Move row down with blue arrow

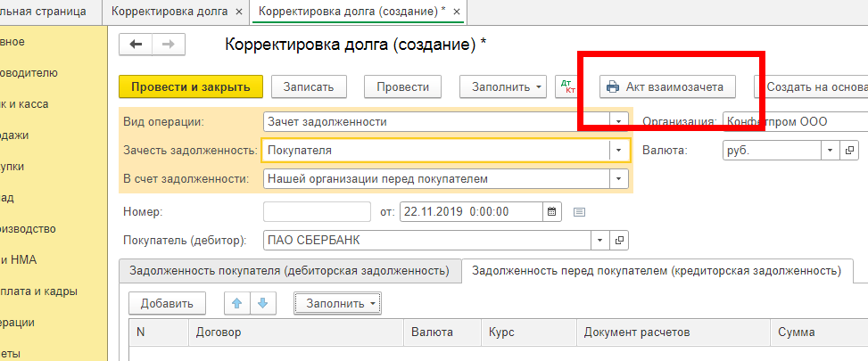(x=262, y=303)
